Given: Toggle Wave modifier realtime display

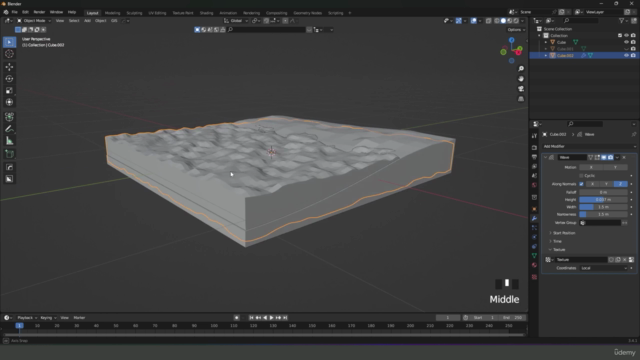Looking at the screenshot, I should pos(604,157).
